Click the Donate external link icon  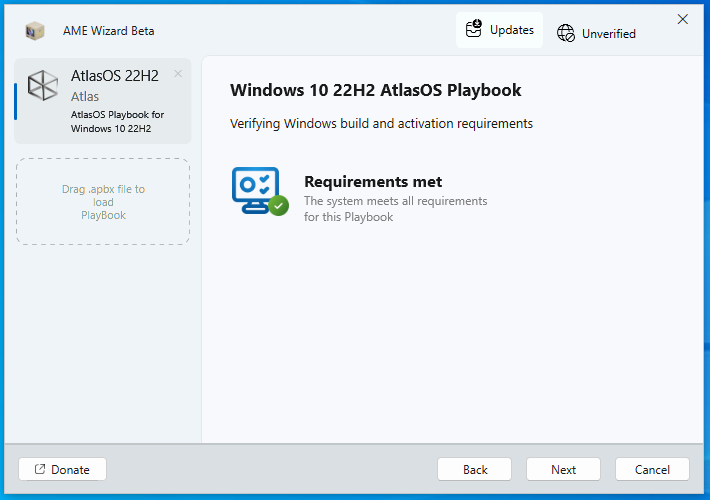[x=40, y=469]
